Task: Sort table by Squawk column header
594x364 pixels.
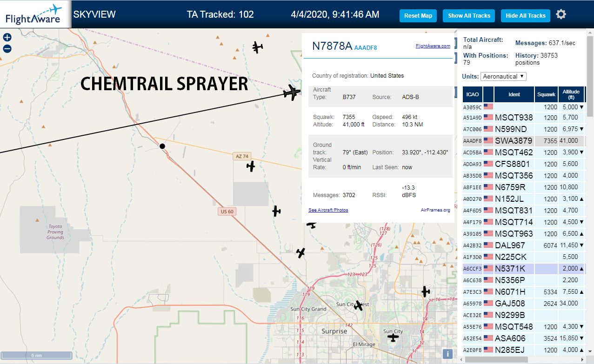Action: click(546, 94)
